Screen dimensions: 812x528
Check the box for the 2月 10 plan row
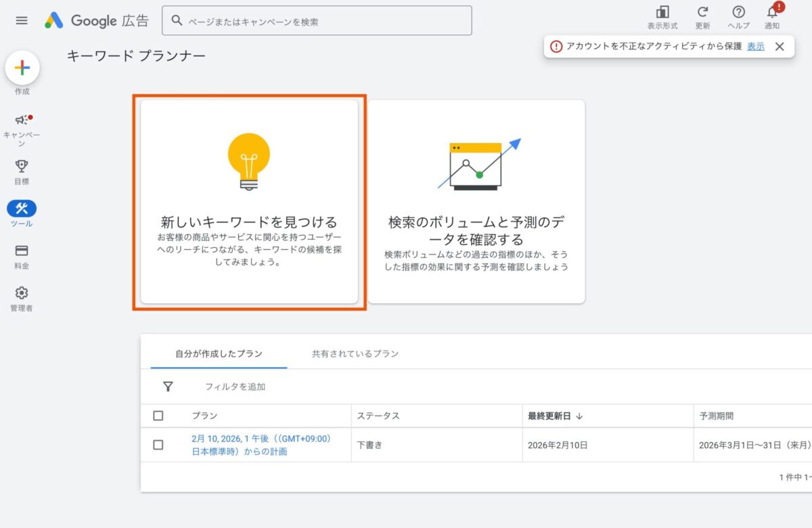pos(158,445)
